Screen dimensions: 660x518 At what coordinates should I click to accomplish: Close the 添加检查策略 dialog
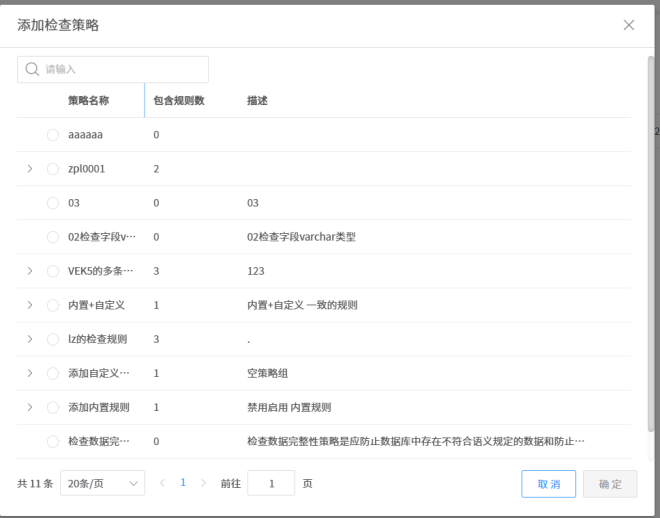[628, 25]
